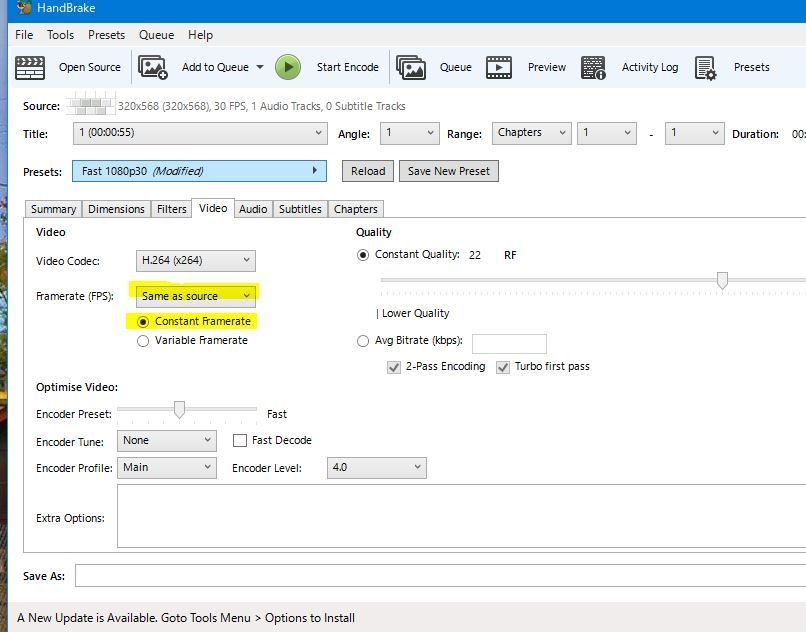Click the Preview label
Viewport: 806px width, 632px height.
click(547, 67)
